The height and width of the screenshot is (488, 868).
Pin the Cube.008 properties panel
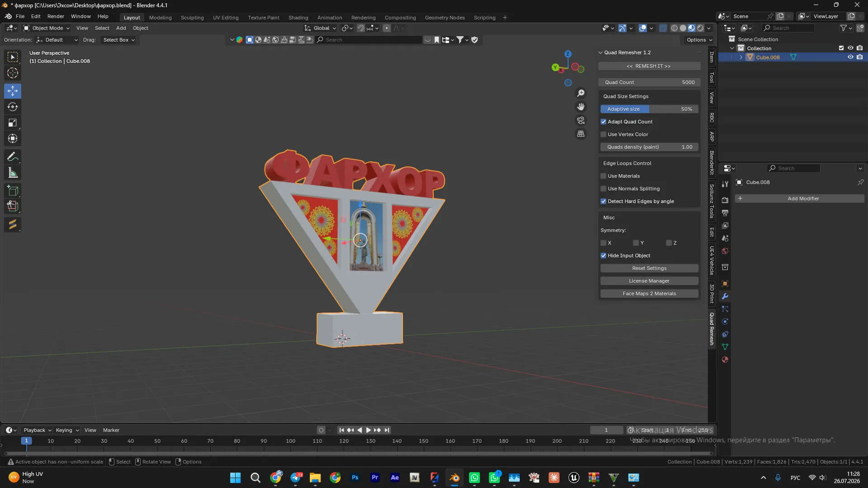pos(860,182)
